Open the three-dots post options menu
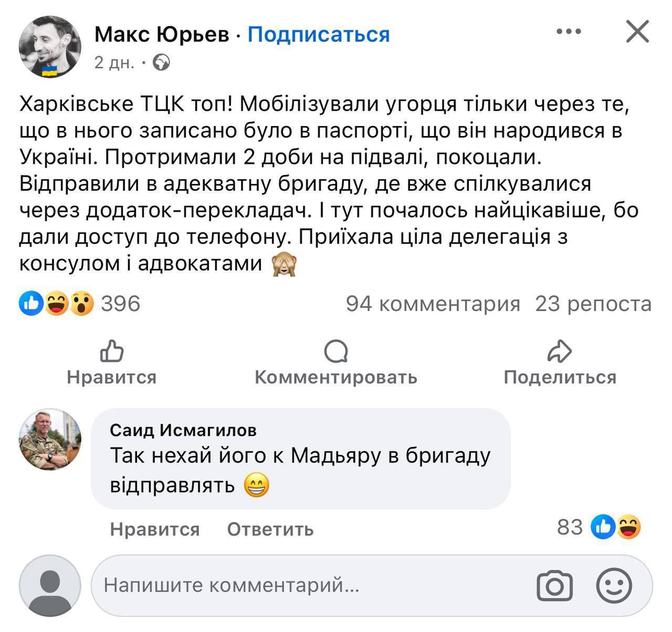 pos(569,32)
